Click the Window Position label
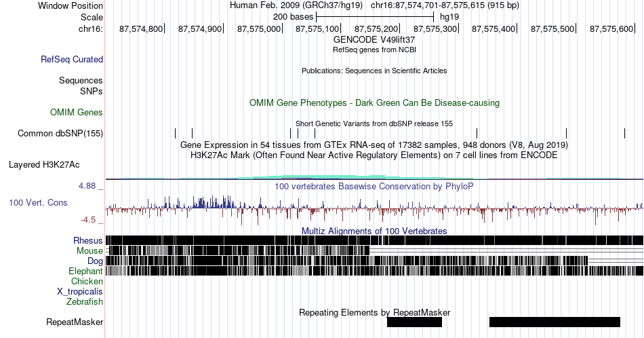Screen dimensions: 644x338 [71, 5]
